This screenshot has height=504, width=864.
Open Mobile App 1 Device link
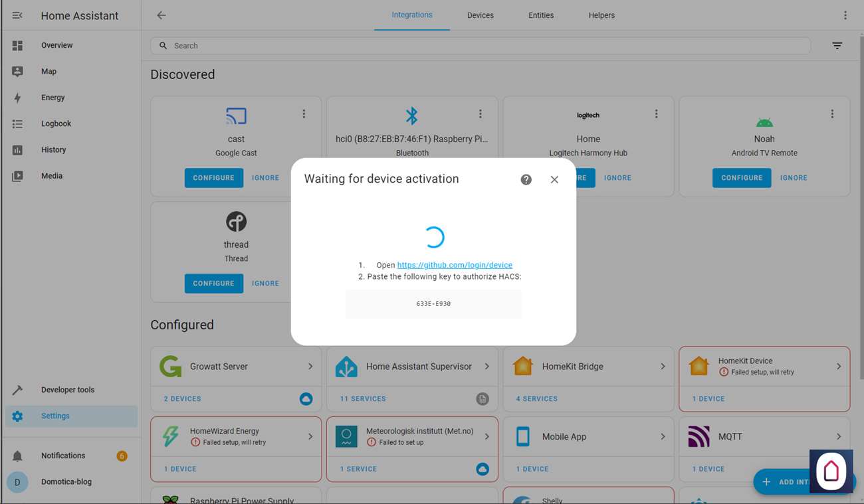(532, 469)
